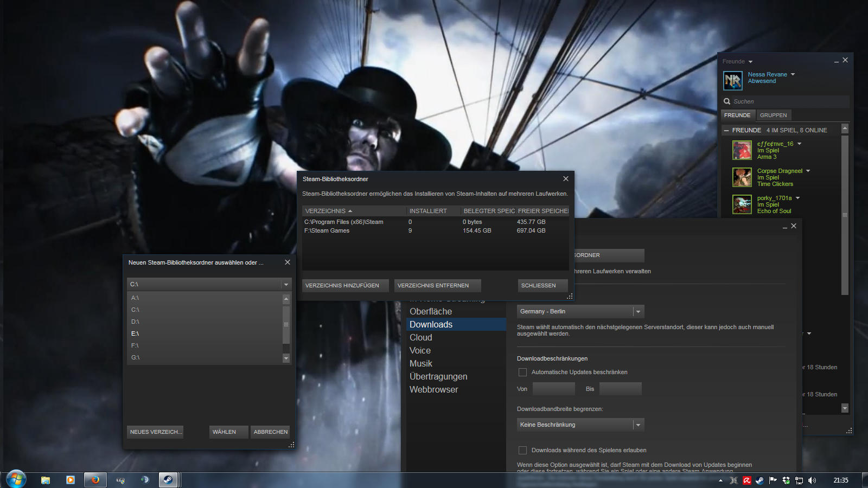Screen dimensions: 868x488
Task: Open the network connection tray icon
Action: pos(799,480)
